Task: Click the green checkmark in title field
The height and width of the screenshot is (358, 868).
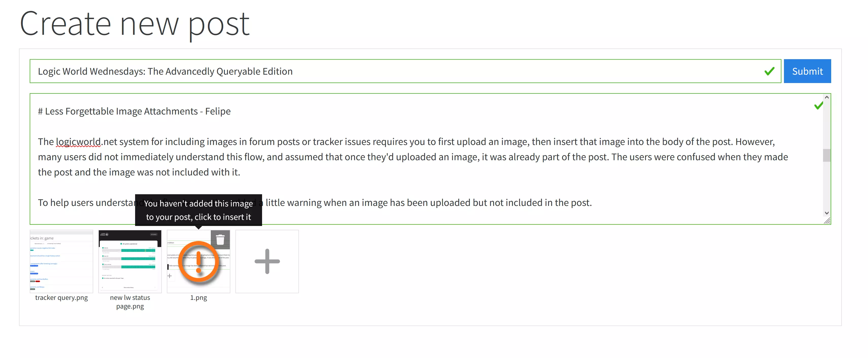Action: [x=769, y=71]
